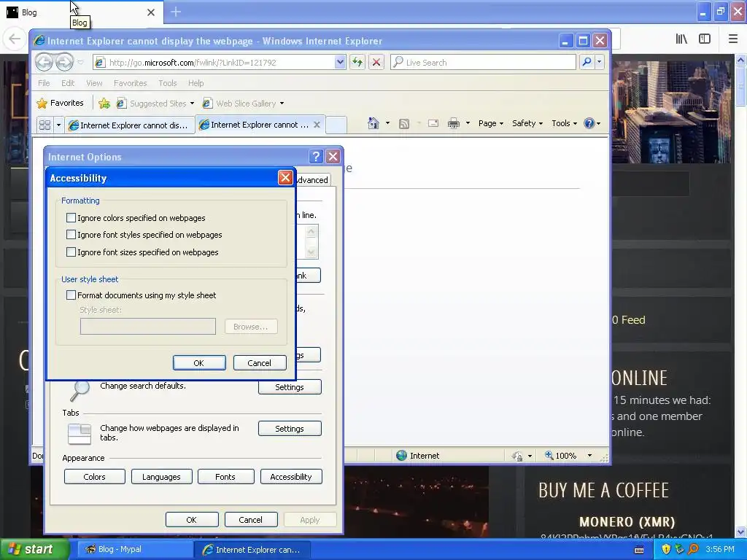The image size is (747, 560).
Task: Open the Languages settings button
Action: 161,477
